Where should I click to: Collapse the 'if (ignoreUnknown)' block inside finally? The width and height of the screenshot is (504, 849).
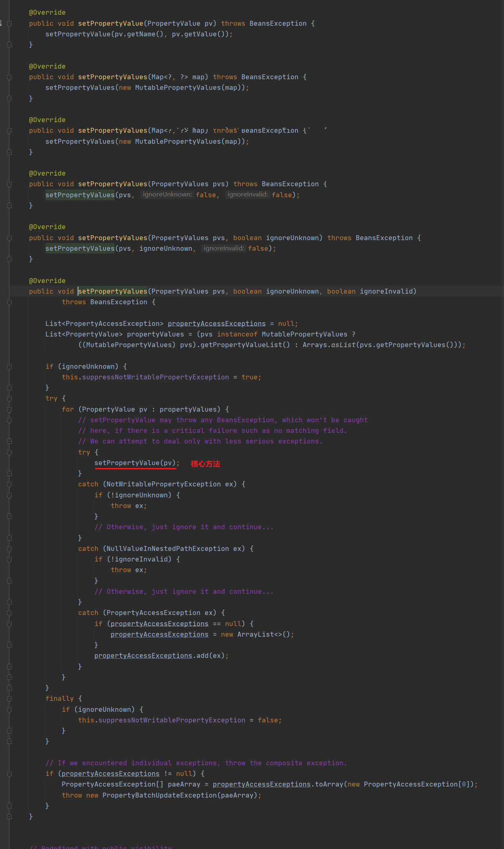(x=9, y=710)
